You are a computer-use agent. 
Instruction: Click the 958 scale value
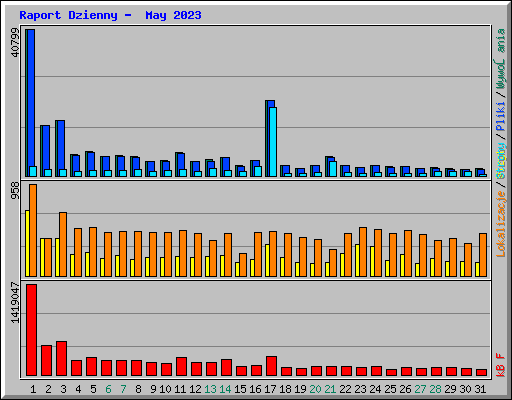point(15,191)
